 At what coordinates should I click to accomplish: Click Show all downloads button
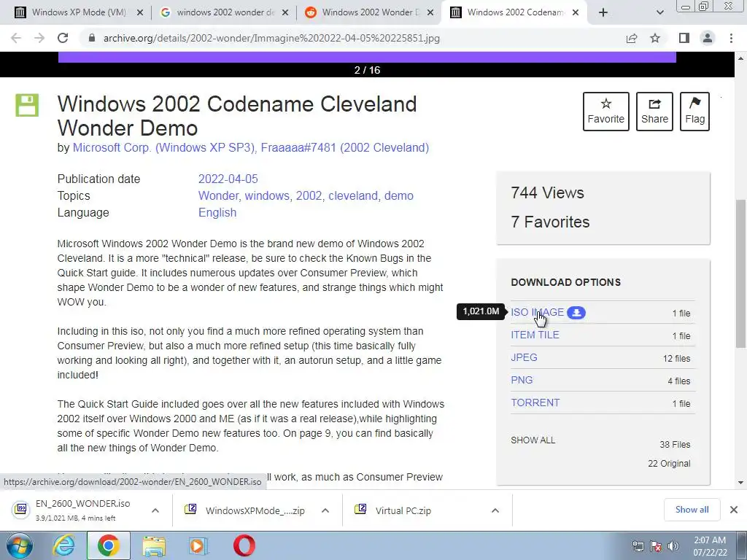pyautogui.click(x=692, y=510)
